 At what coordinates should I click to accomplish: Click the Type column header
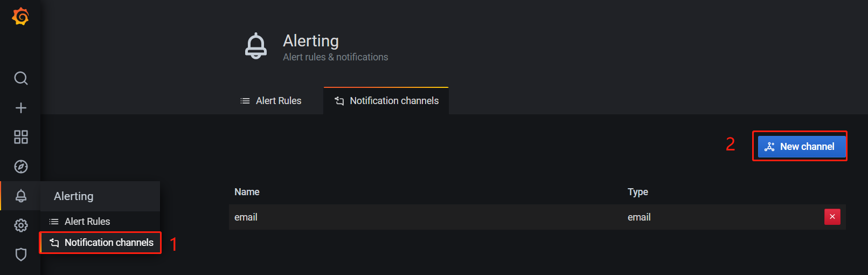tap(638, 192)
